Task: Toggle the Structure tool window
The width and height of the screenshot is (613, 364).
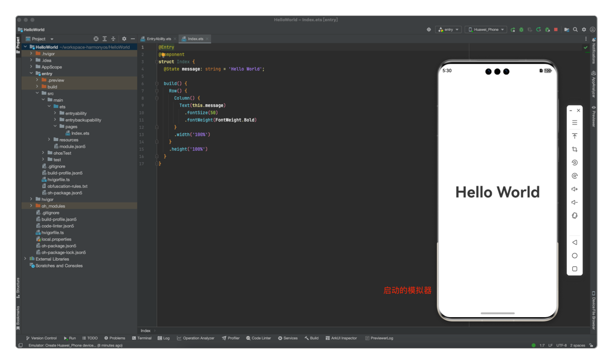Action: 18,288
